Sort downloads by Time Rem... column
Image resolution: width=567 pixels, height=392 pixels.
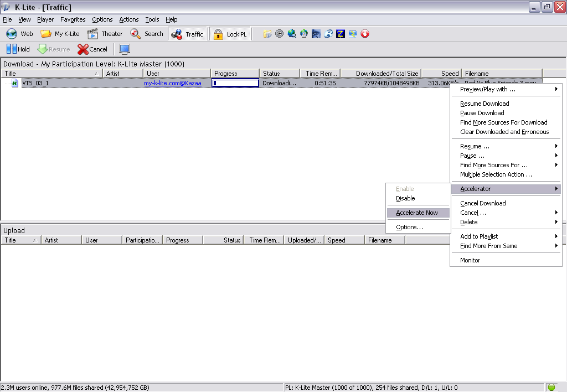pyautogui.click(x=320, y=74)
